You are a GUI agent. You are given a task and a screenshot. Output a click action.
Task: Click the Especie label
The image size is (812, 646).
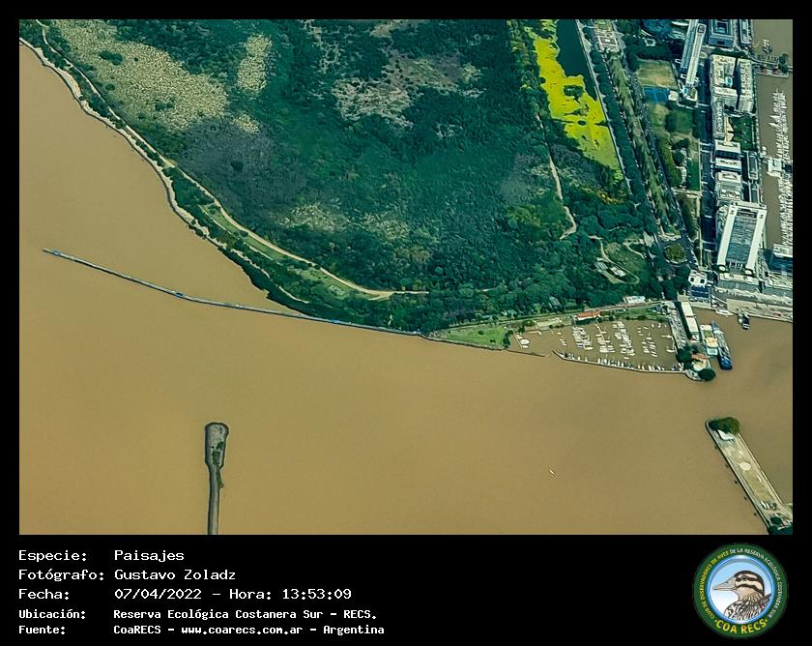click(x=53, y=555)
